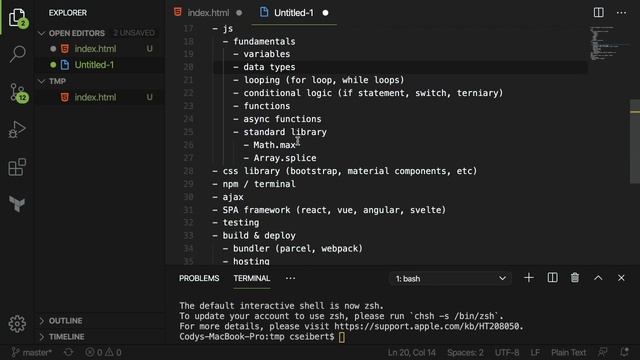Open the Explorer view in activity bar

[17, 17]
